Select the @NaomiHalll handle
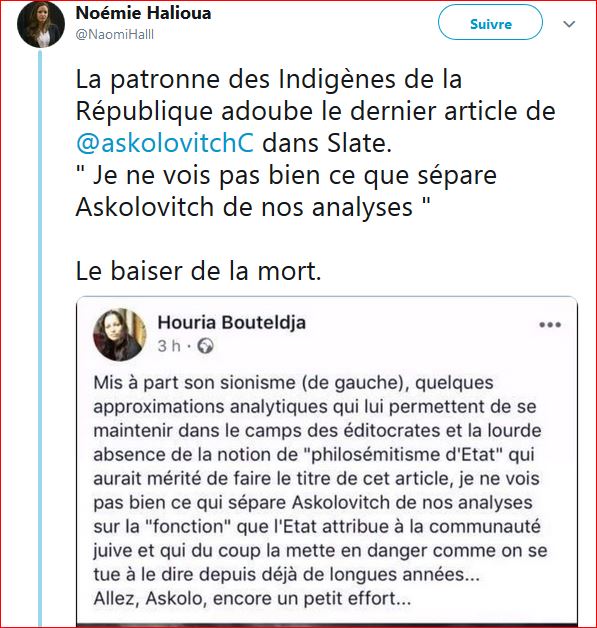Viewport: 597px width, 628px height. tap(115, 34)
